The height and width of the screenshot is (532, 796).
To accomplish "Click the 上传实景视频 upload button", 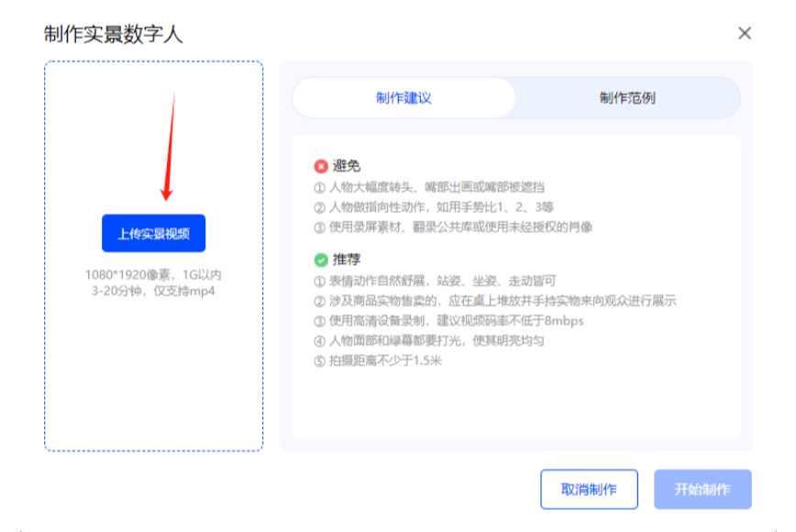I will 153,234.
